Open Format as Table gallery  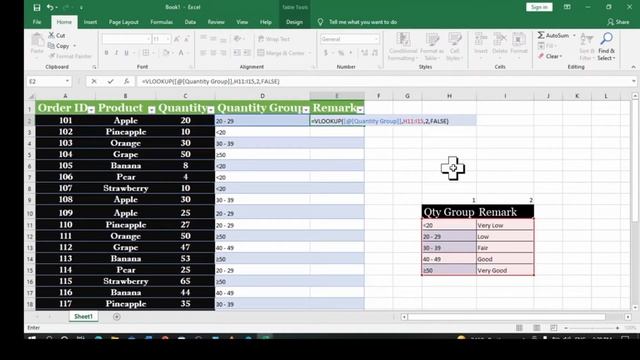coord(432,46)
